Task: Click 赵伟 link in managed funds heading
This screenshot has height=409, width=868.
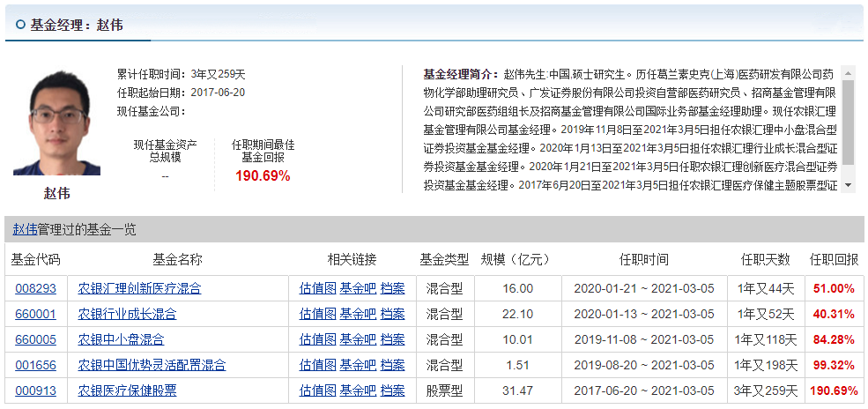Action: click(25, 229)
